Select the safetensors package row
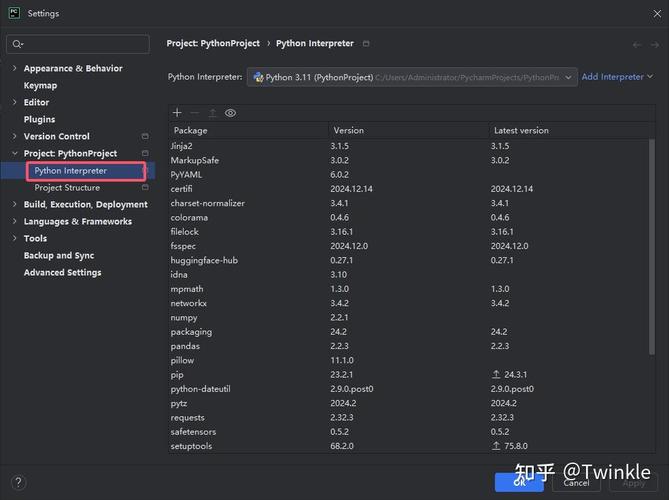Image resolution: width=669 pixels, height=500 pixels. [409, 432]
